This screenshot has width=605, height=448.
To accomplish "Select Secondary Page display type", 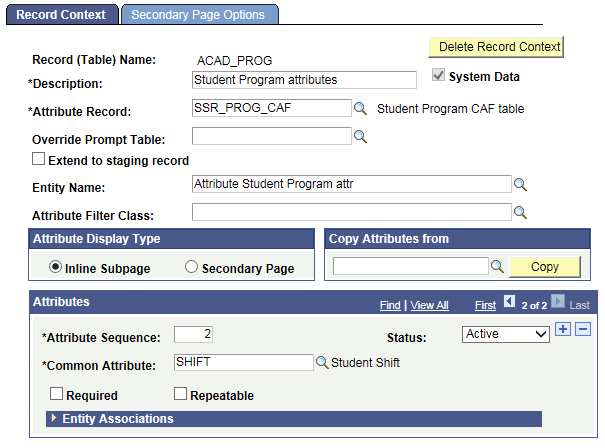I will [x=191, y=267].
